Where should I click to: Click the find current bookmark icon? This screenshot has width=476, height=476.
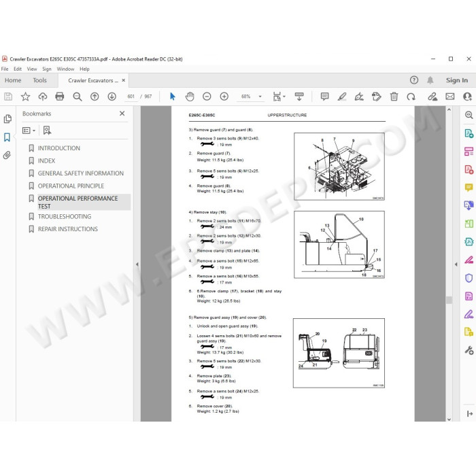pos(47,131)
